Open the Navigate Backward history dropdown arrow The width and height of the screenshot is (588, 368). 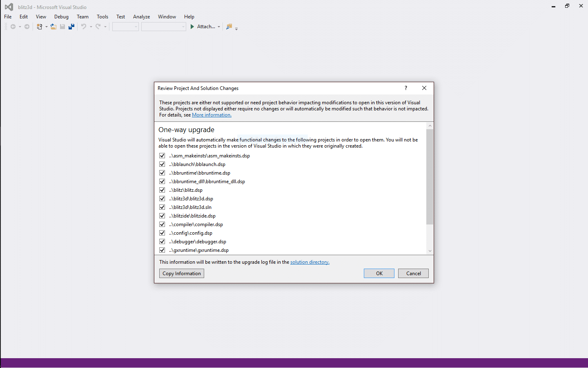20,27
